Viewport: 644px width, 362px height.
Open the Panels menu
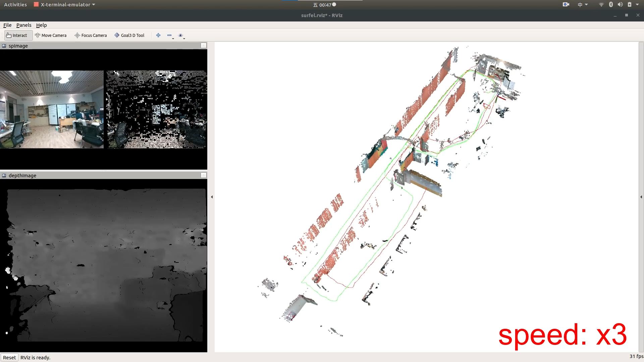tap(24, 25)
